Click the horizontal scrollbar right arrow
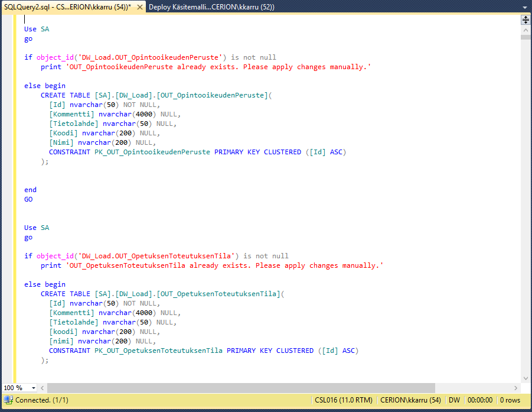The image size is (532, 412). click(515, 388)
